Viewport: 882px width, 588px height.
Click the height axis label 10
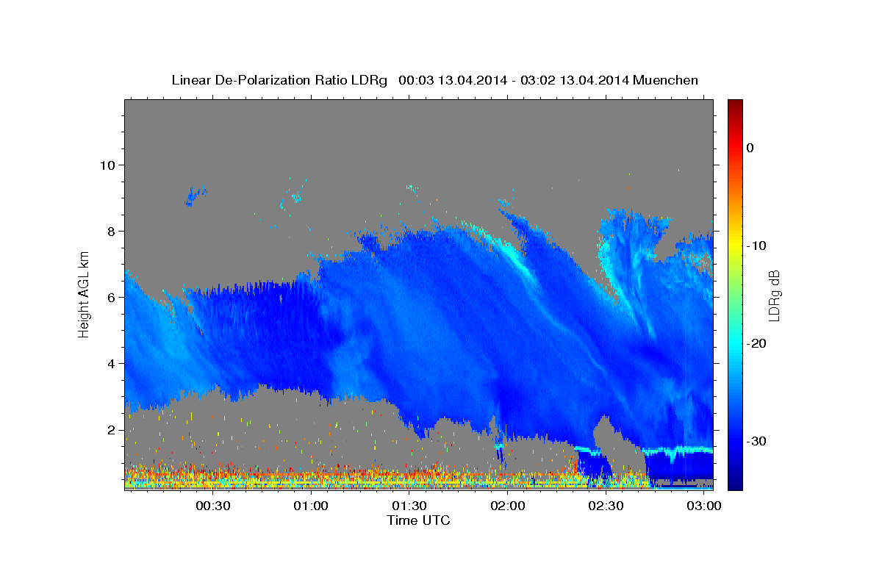(110, 165)
